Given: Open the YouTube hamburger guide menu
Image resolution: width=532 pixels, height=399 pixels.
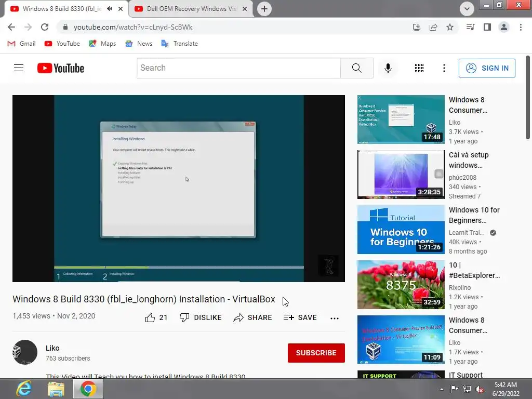Looking at the screenshot, I should coord(19,68).
